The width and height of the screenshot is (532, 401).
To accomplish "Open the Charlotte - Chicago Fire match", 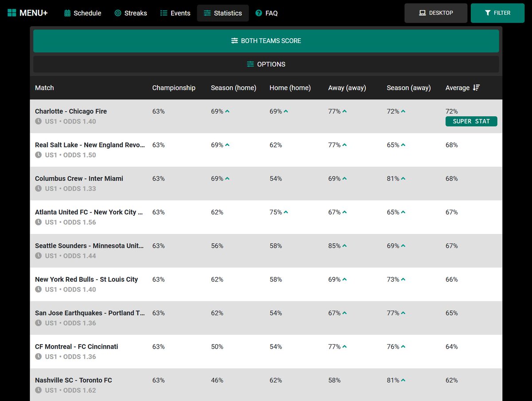I will click(71, 111).
